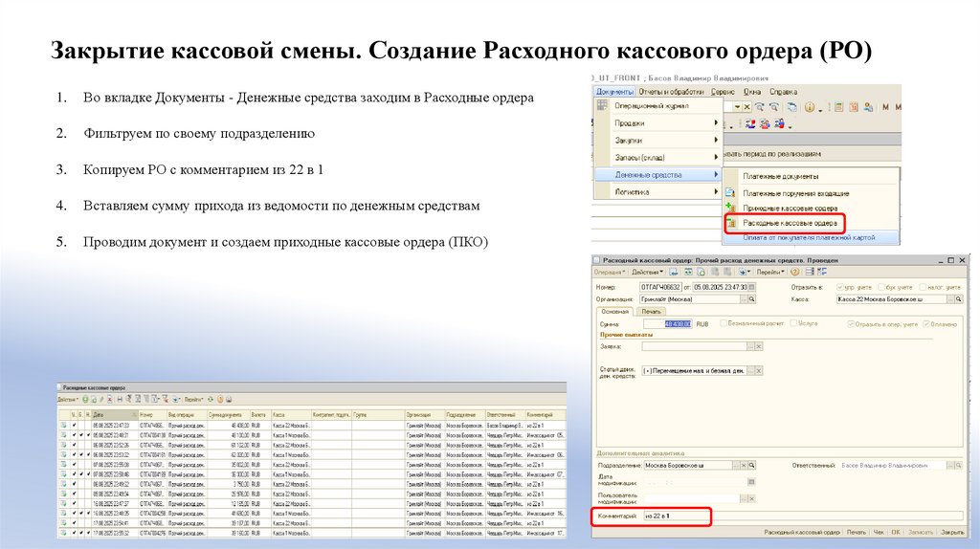
Task: Expand the Закупки submenu
Action: 657,141
